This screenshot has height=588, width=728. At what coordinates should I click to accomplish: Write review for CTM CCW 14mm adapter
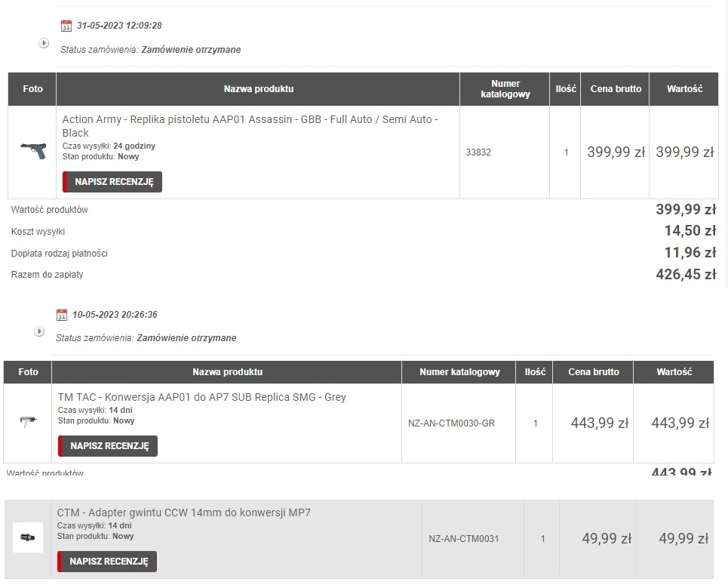107,562
